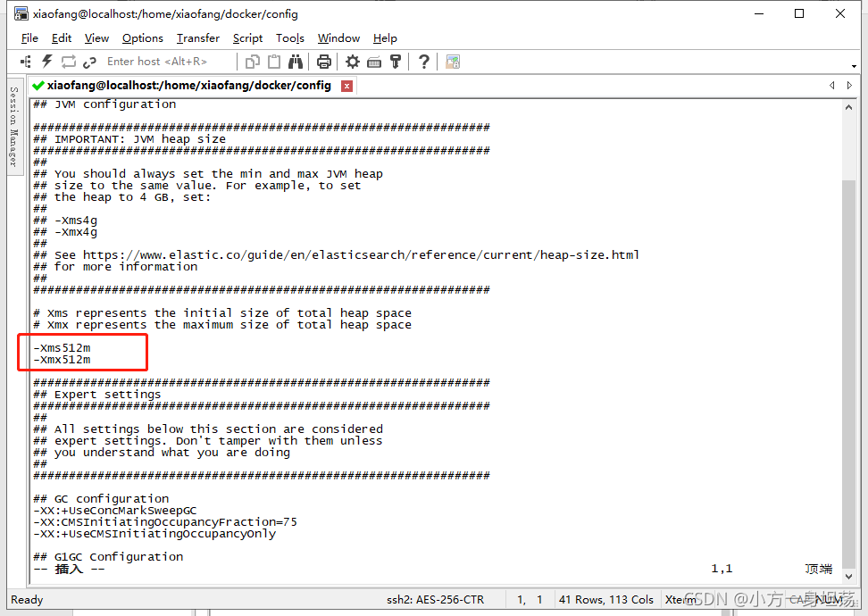Click the next-tab right arrow
This screenshot has height=616, width=868.
click(x=850, y=85)
